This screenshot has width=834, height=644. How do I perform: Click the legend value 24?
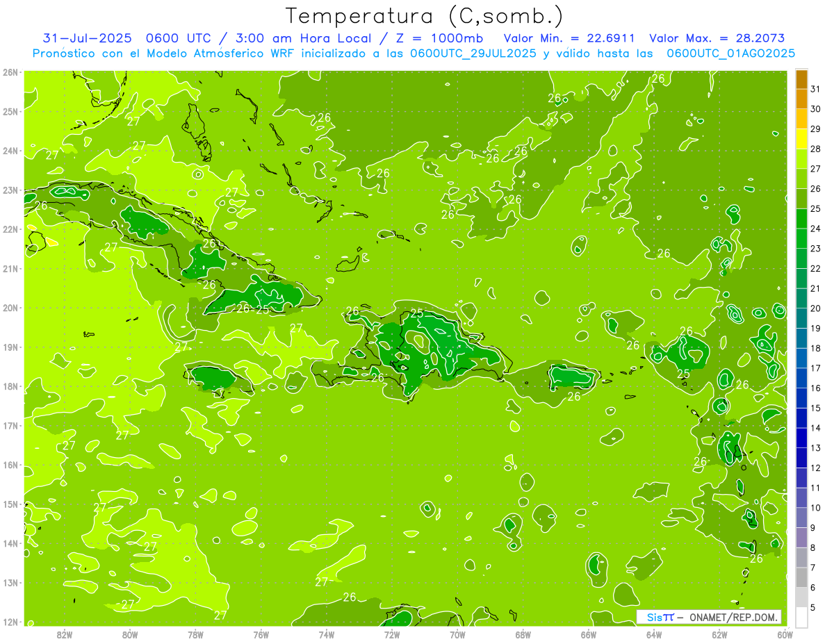click(x=816, y=229)
